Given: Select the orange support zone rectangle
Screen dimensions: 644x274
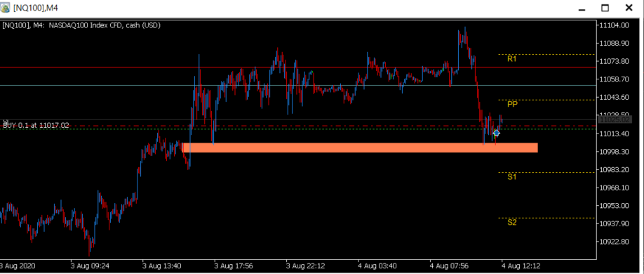Looking at the screenshot, I should tap(360, 148).
